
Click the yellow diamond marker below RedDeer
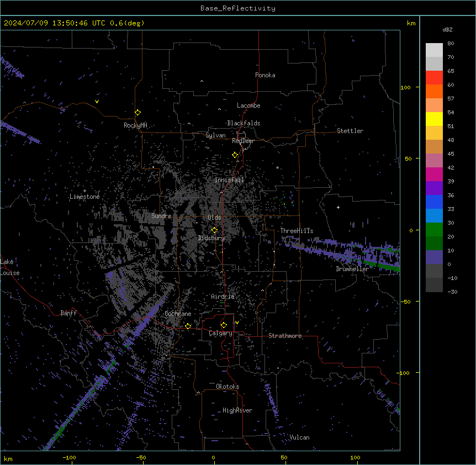click(x=235, y=155)
